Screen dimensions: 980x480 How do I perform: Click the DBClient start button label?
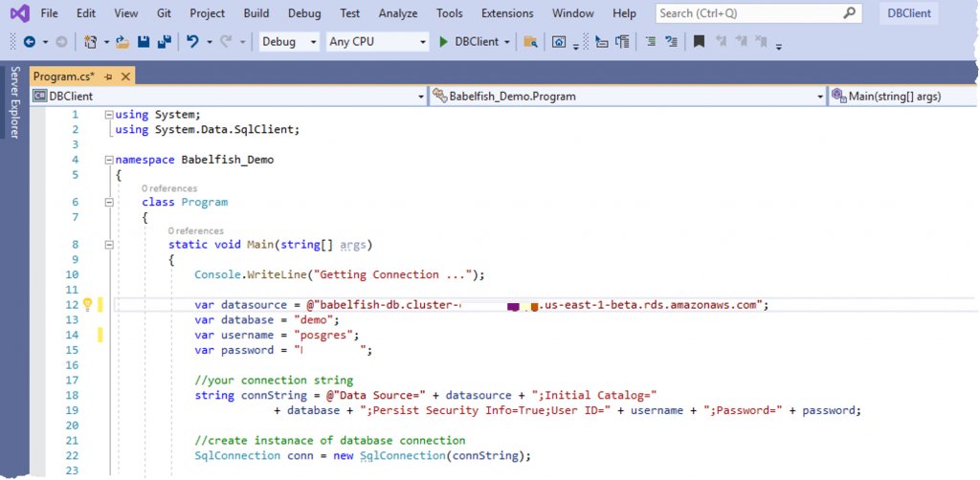pos(477,42)
